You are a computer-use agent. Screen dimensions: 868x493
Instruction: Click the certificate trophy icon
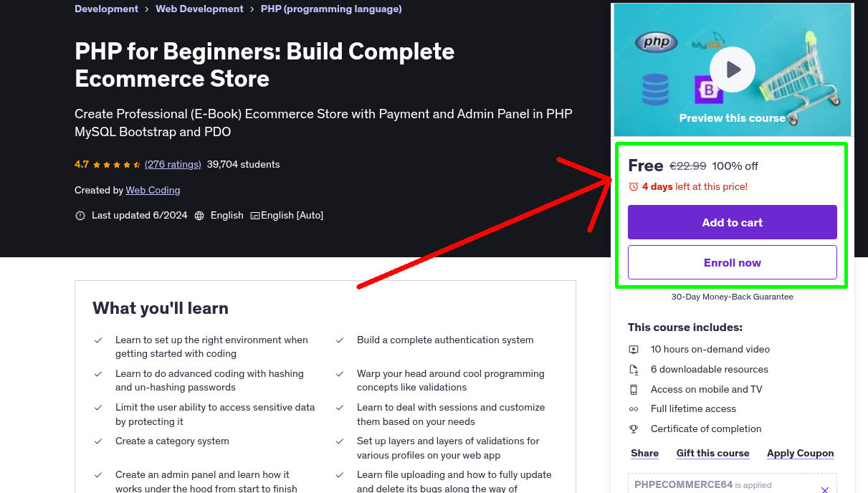tap(634, 429)
